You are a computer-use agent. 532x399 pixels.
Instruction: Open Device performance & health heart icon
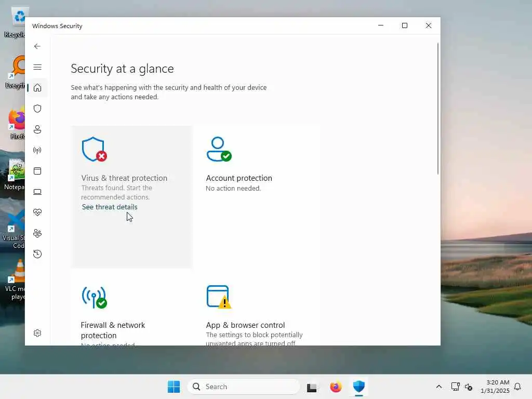[x=37, y=212]
